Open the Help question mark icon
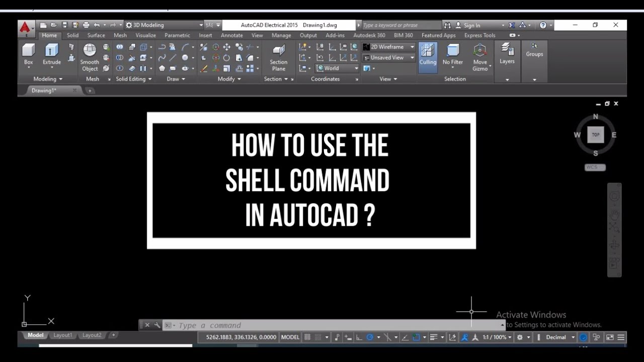This screenshot has width=644, height=362. click(x=543, y=25)
